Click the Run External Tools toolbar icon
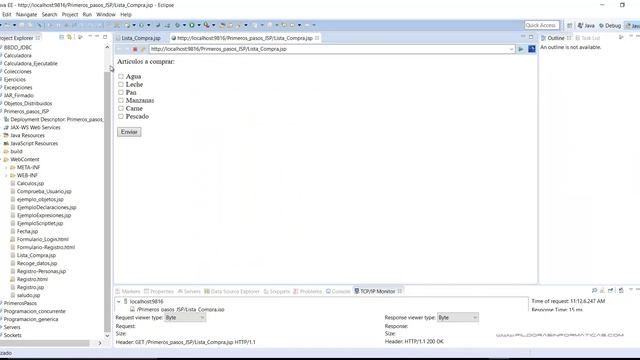Viewport: 640px width, 360px height. [207, 25]
